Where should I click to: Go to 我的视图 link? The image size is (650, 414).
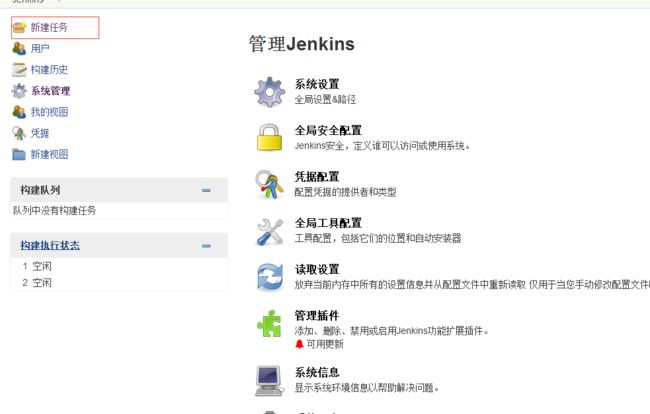coord(49,112)
